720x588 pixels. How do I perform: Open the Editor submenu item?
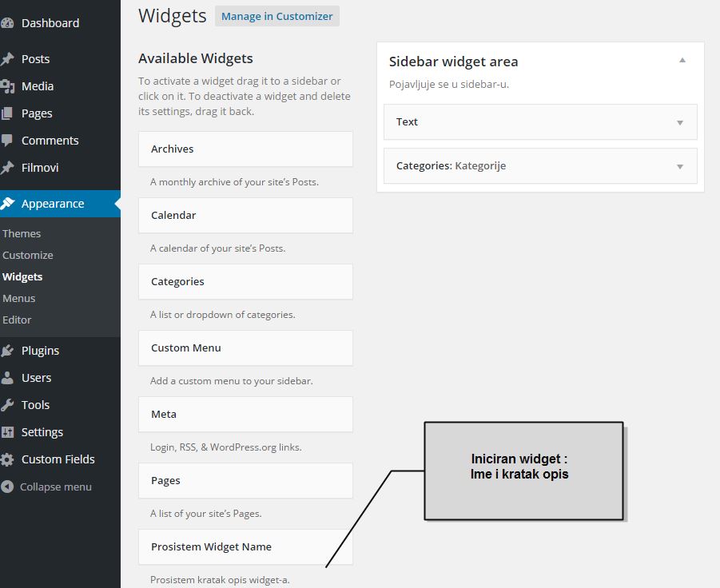[x=17, y=320]
